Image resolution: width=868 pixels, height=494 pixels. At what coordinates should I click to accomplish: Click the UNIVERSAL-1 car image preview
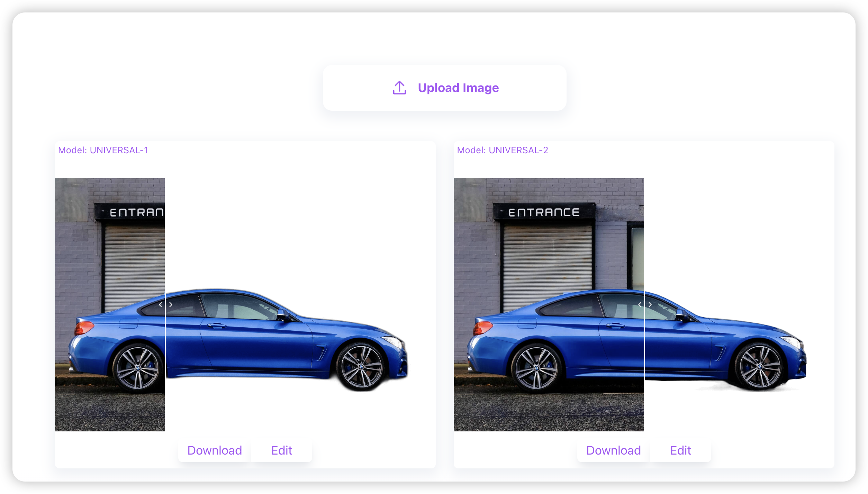[x=245, y=304]
